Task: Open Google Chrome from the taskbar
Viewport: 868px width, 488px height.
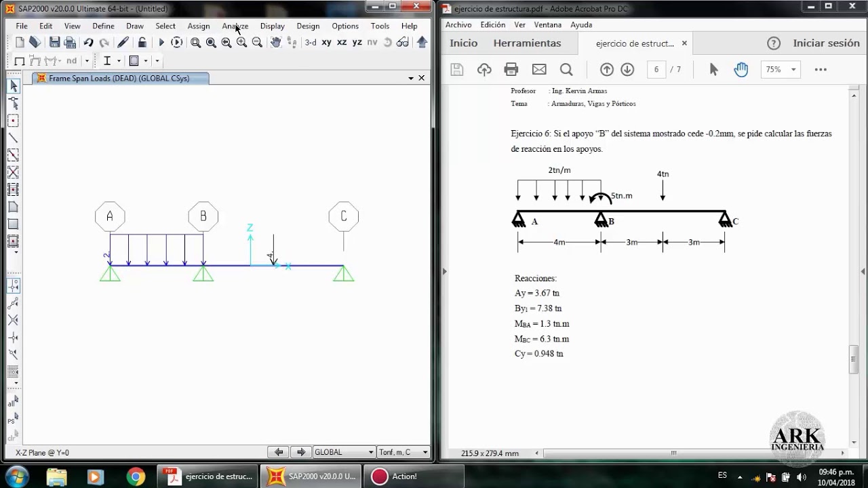Action: tap(136, 476)
